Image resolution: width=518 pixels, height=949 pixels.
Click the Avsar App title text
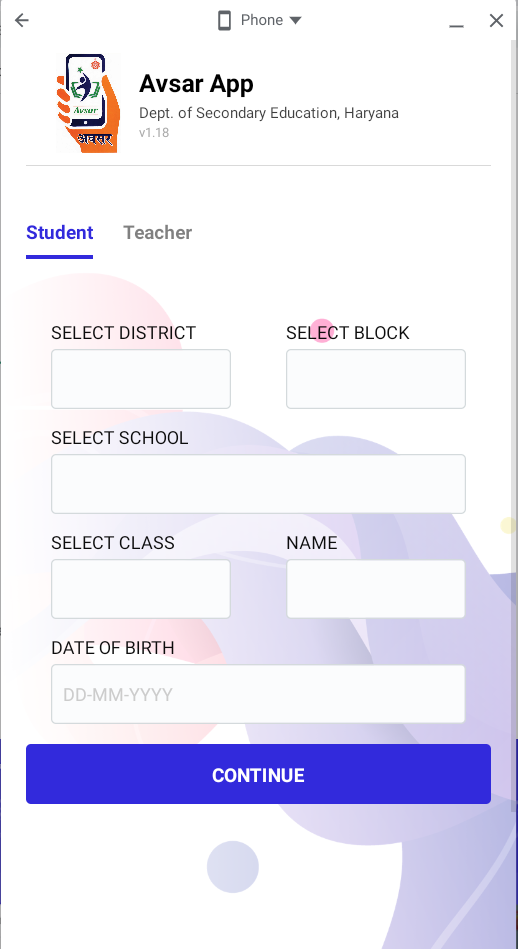click(x=196, y=84)
